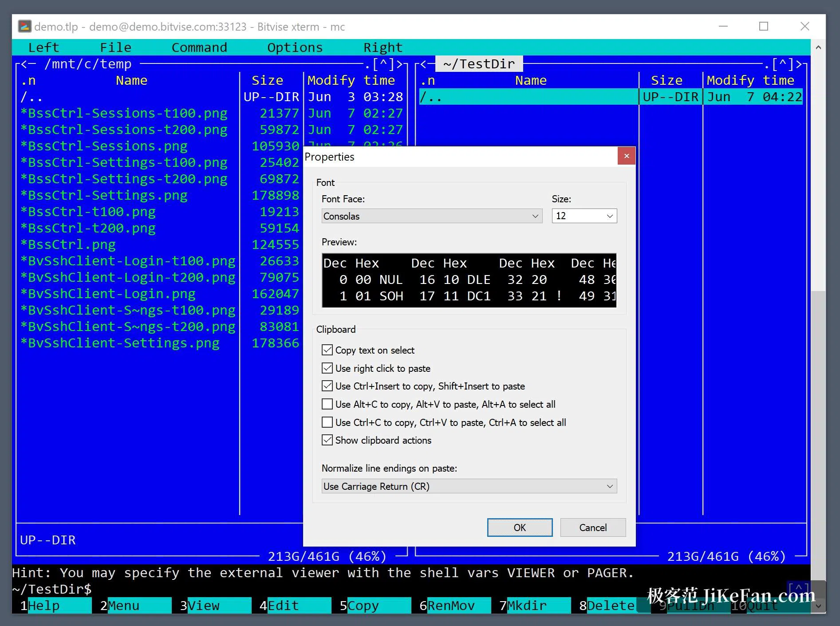This screenshot has height=626, width=840.
Task: Click Cancel in the Properties dialog
Action: [593, 528]
